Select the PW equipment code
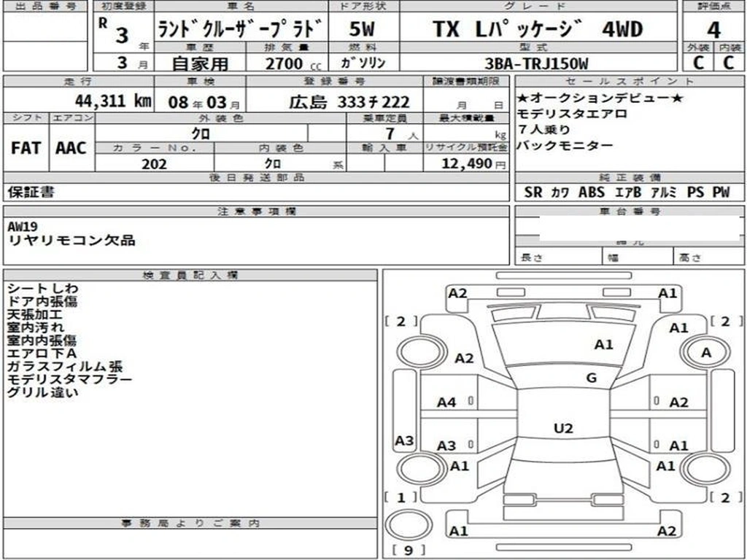 coord(721,192)
